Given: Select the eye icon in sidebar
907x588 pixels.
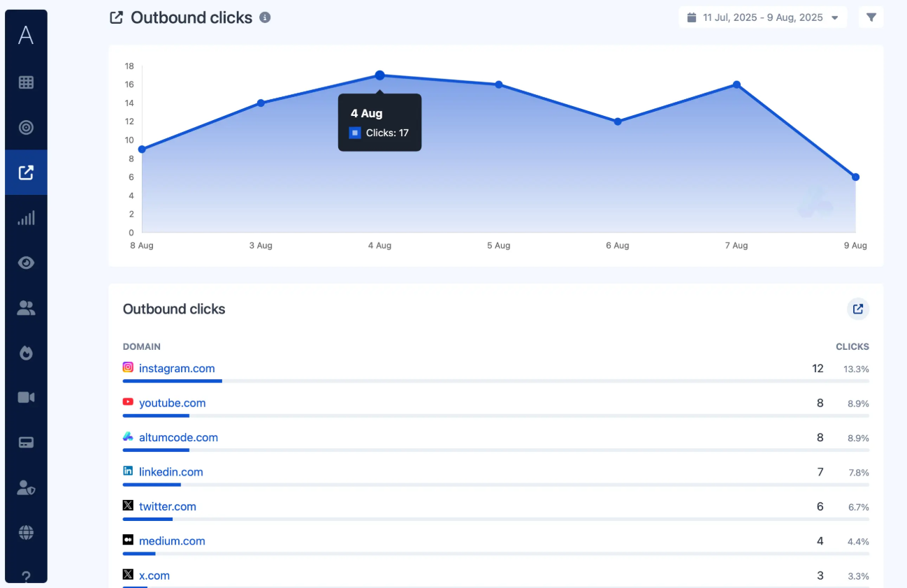Looking at the screenshot, I should pos(26,263).
